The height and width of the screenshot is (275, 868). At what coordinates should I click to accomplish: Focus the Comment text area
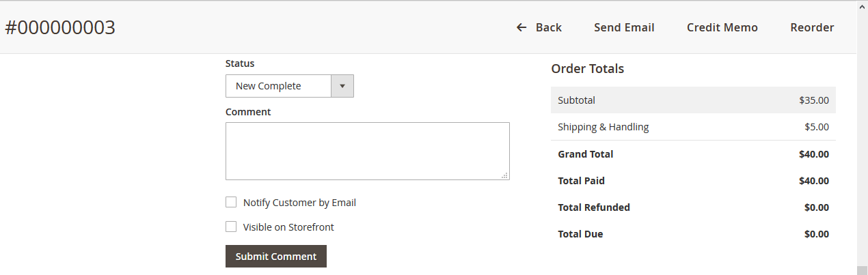(367, 151)
